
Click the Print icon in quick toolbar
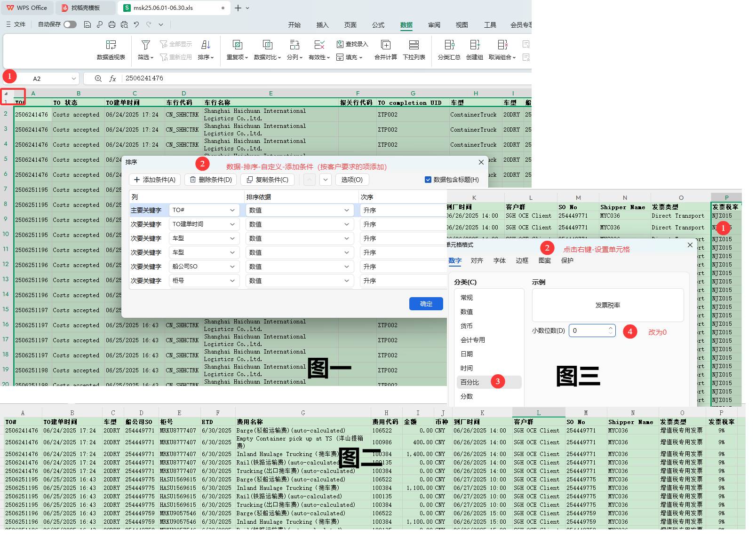pyautogui.click(x=112, y=24)
